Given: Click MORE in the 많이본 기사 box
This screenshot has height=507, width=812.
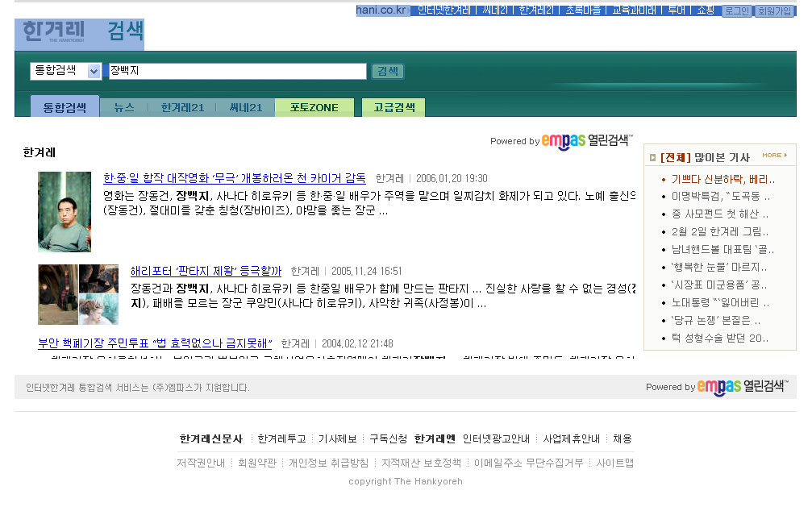Looking at the screenshot, I should (774, 156).
